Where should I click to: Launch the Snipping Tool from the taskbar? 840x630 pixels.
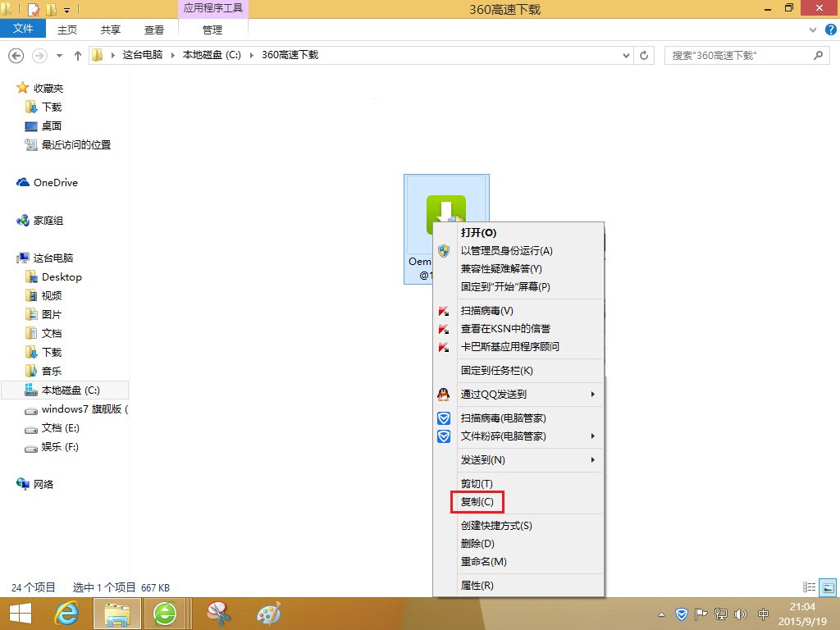[219, 614]
